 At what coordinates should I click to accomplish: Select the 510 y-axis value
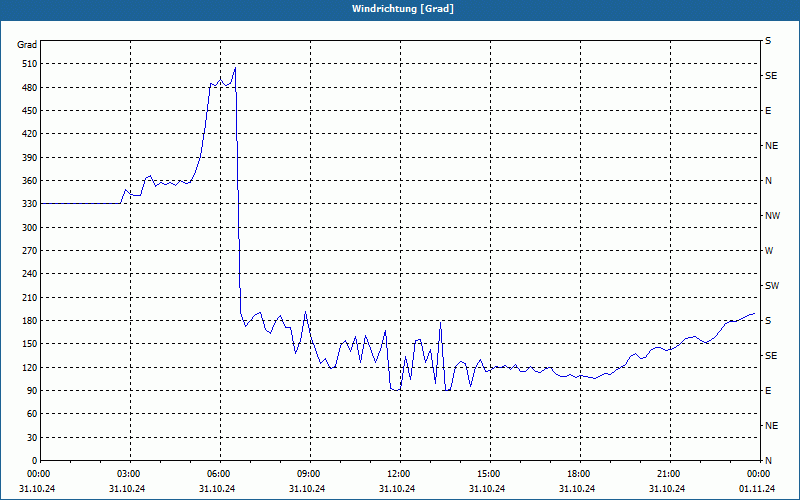pyautogui.click(x=30, y=64)
